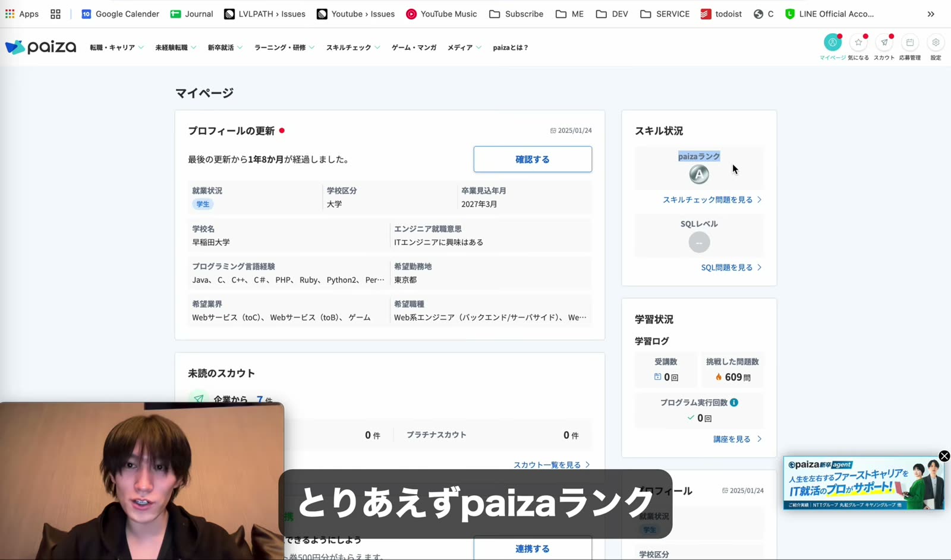Open the globe C bookmark
This screenshot has height=560, width=951.
763,14
